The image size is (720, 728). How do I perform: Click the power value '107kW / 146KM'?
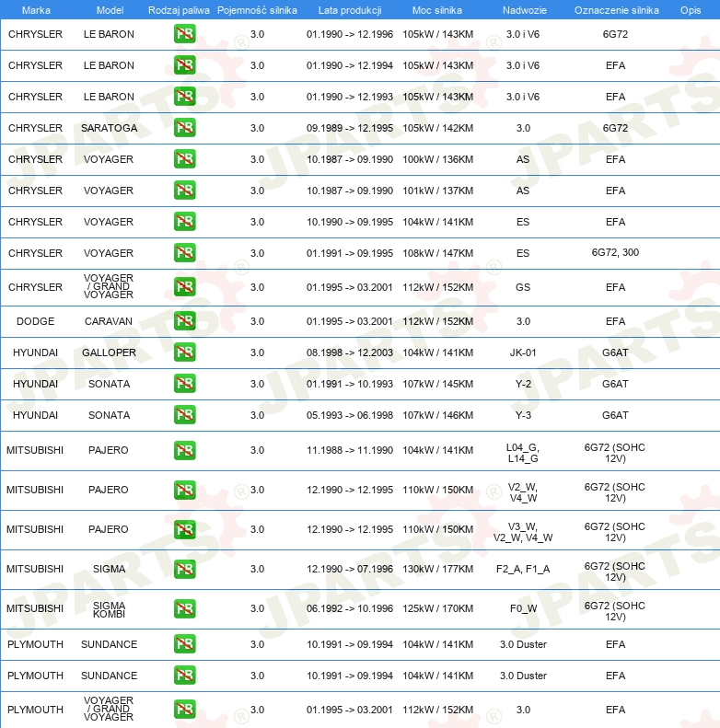point(437,415)
